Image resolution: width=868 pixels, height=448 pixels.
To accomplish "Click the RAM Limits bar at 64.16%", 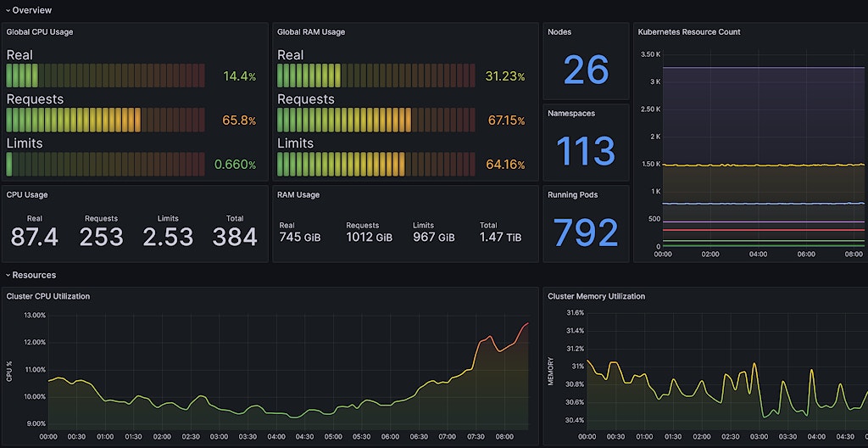I will click(x=376, y=164).
